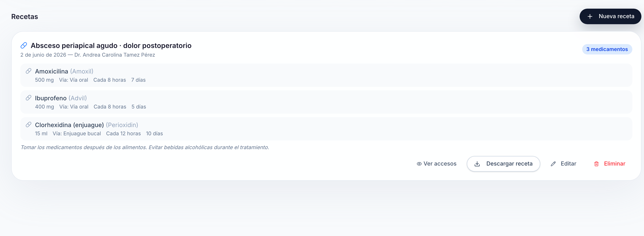Click the (Amoxil) brand name

82,71
